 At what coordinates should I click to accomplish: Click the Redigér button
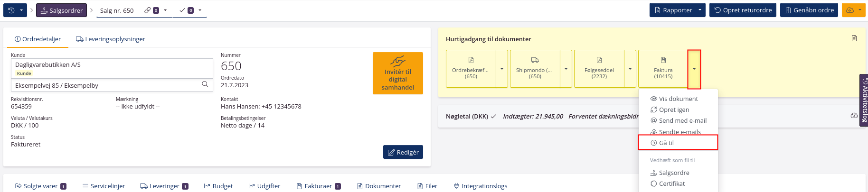pos(403,152)
